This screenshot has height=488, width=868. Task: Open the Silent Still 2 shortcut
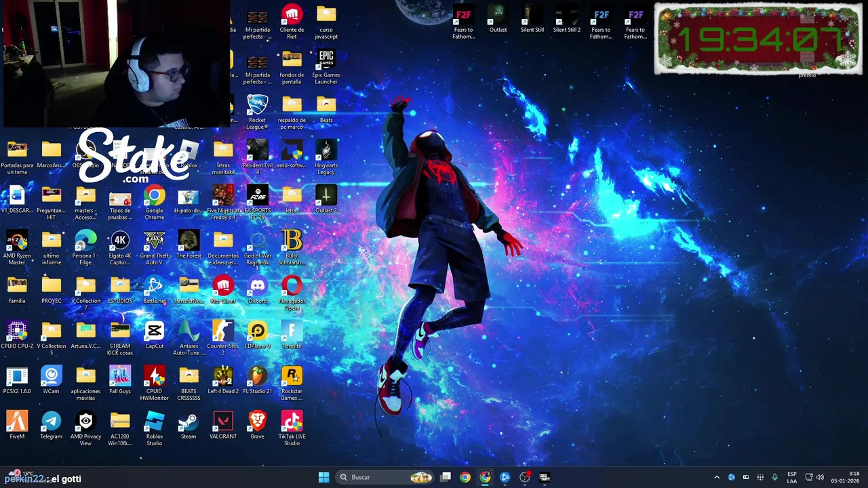566,14
